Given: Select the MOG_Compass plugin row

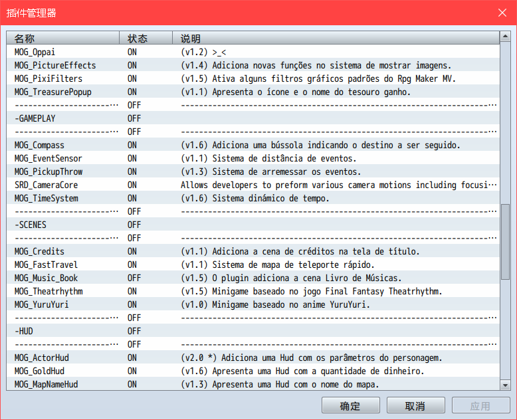Looking at the screenshot, I should pos(253,145).
